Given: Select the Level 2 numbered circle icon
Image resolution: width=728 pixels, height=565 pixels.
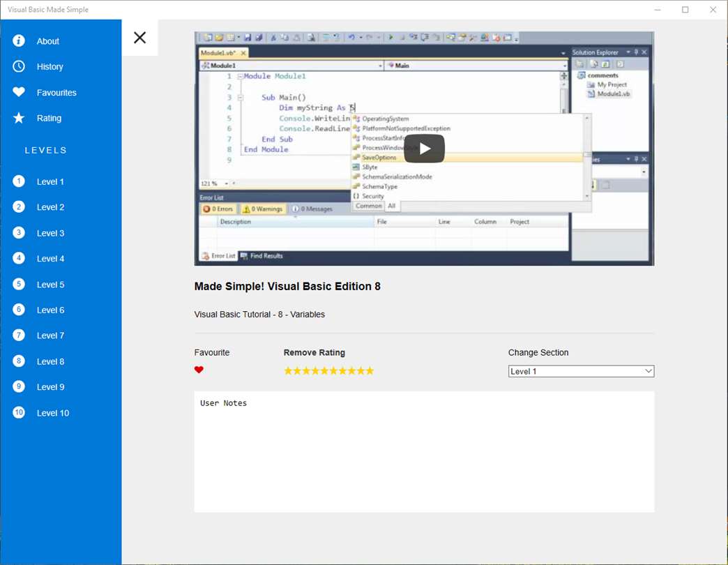Looking at the screenshot, I should click(19, 206).
